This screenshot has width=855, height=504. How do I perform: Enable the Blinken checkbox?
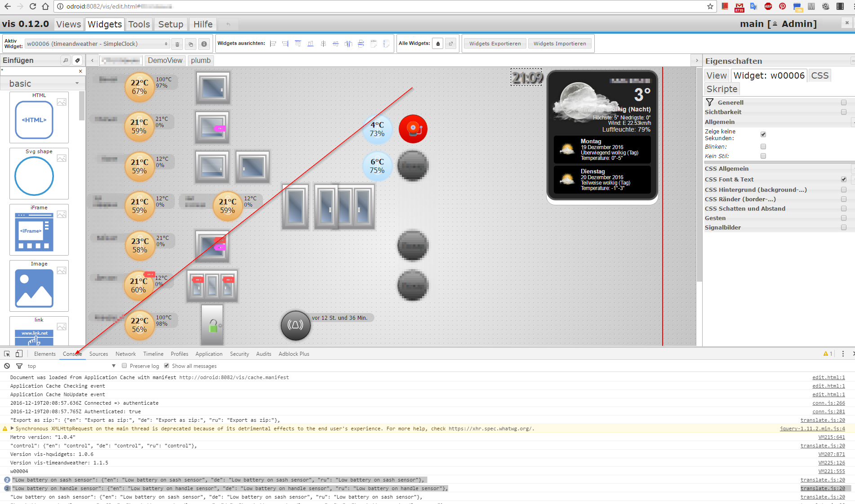pyautogui.click(x=763, y=146)
